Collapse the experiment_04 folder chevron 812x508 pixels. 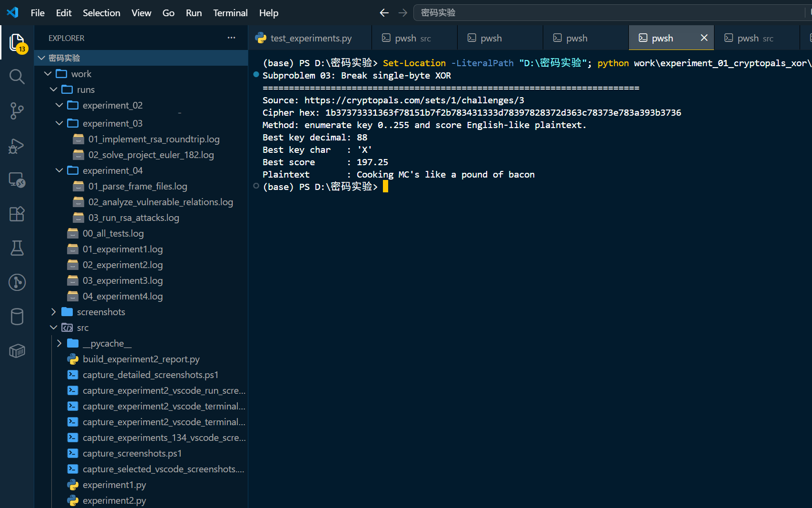[59, 170]
